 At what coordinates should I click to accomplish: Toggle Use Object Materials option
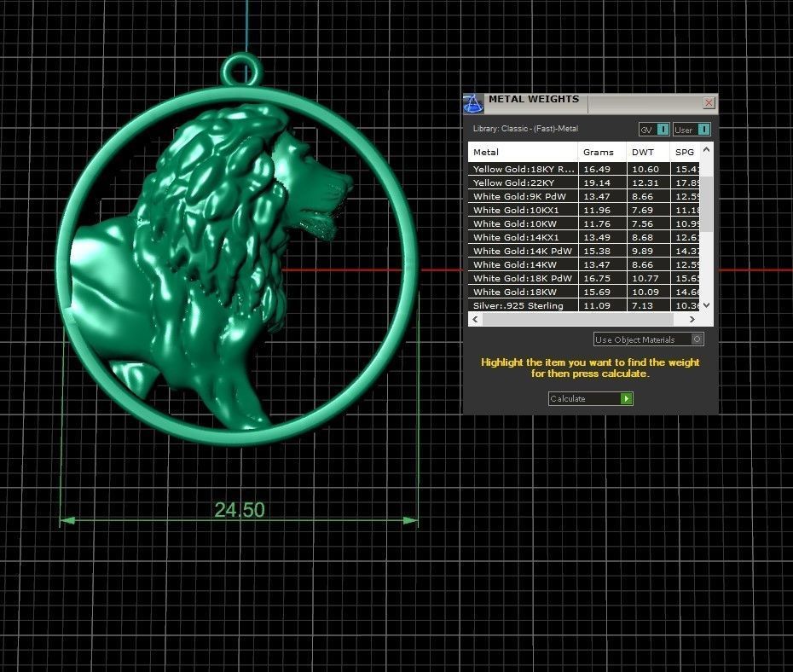point(648,339)
